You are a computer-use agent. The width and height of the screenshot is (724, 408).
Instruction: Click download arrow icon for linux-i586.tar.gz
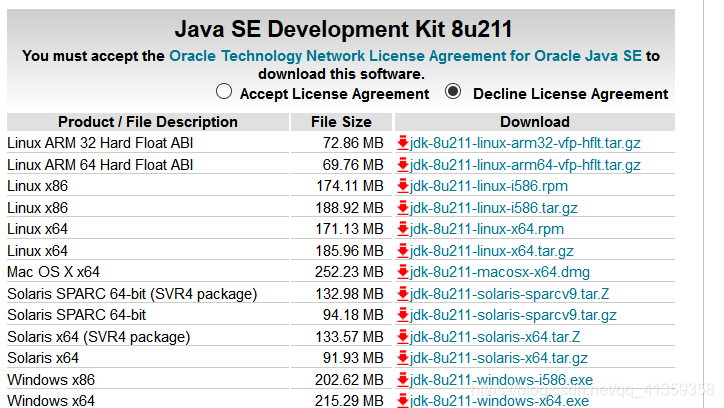403,208
